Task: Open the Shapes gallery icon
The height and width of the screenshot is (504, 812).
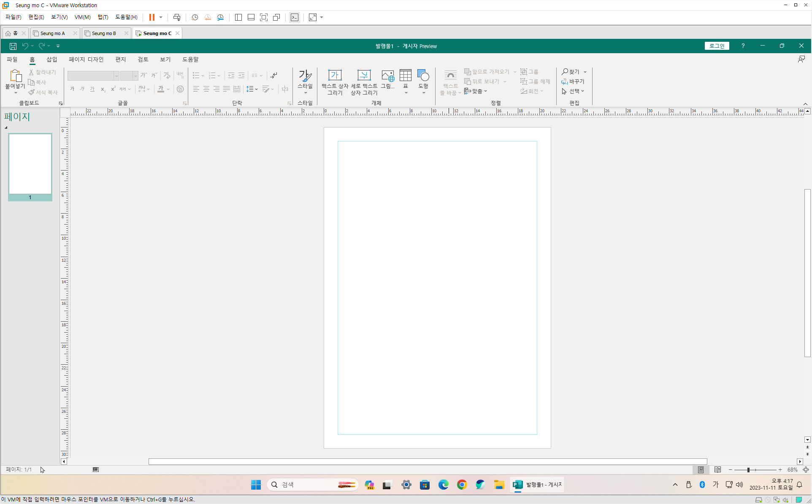Action: pos(423,76)
